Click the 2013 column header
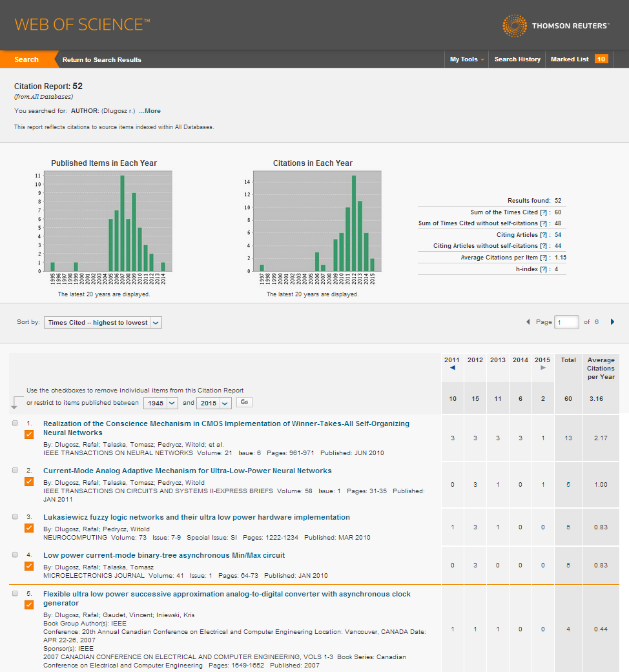This screenshot has height=672, width=629. click(x=498, y=360)
